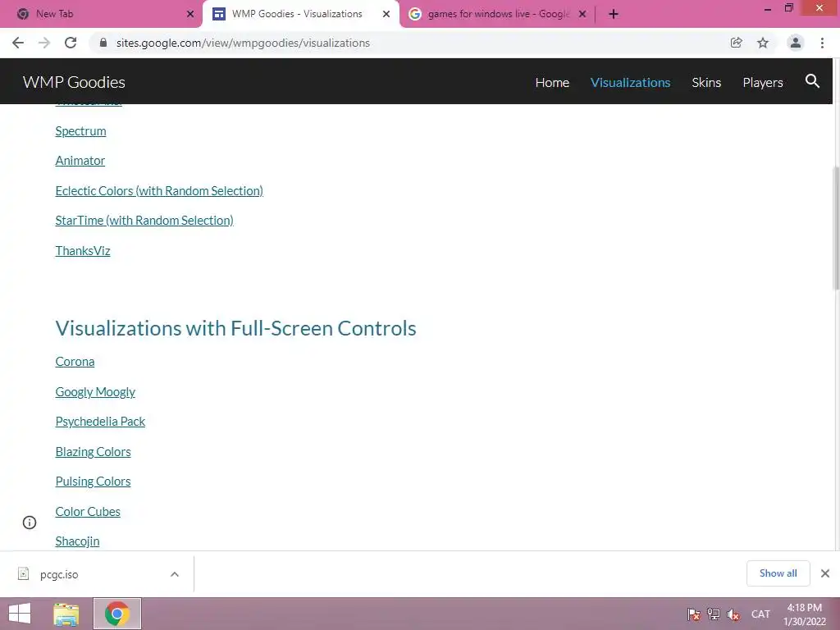
Task: Open the Pulsing Colors link
Action: 94,482
